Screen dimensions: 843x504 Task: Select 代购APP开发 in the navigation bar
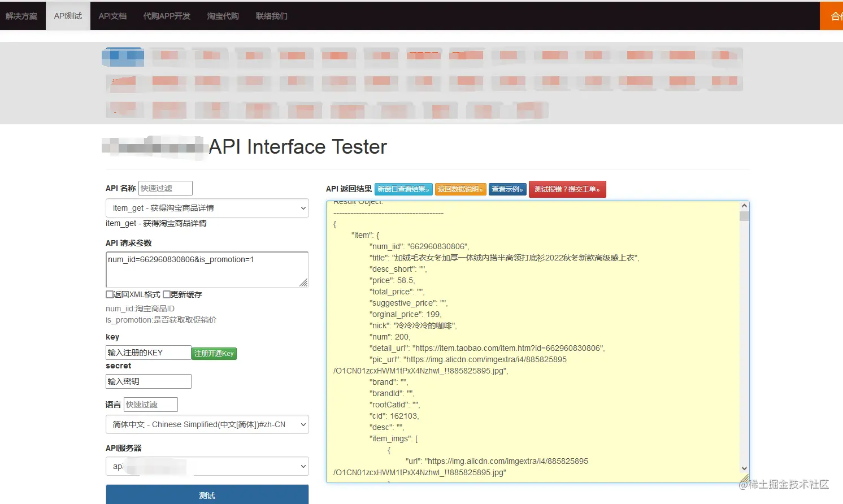(x=167, y=16)
